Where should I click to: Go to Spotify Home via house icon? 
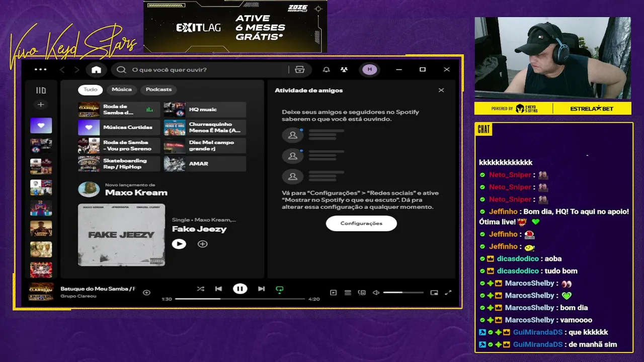[x=96, y=70]
